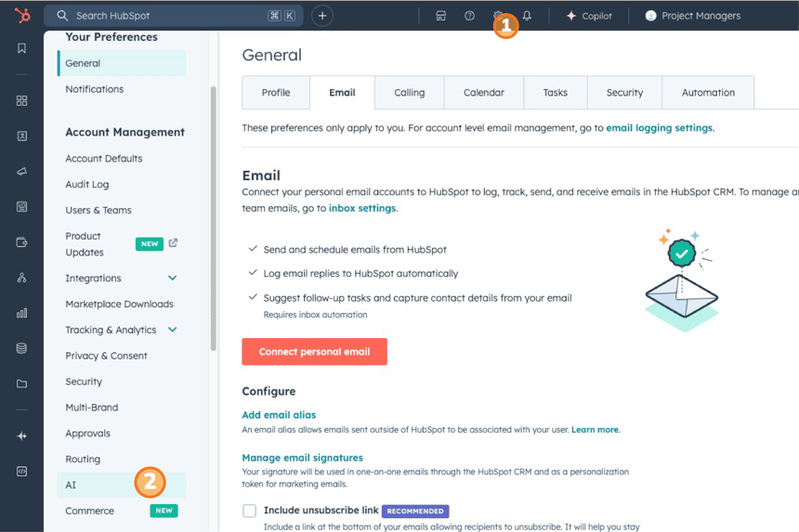Click the RECOMMENDED badge
The height and width of the screenshot is (532, 799).
click(x=415, y=512)
